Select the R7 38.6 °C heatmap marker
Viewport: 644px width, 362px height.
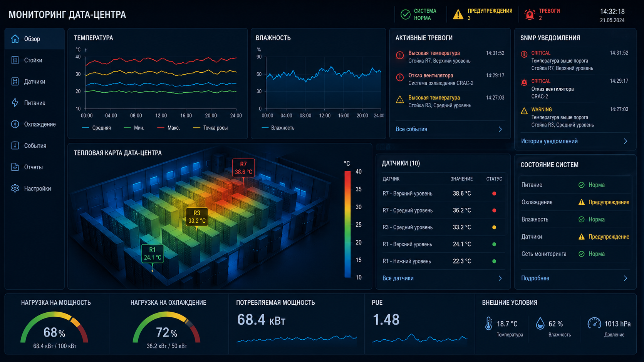243,168
